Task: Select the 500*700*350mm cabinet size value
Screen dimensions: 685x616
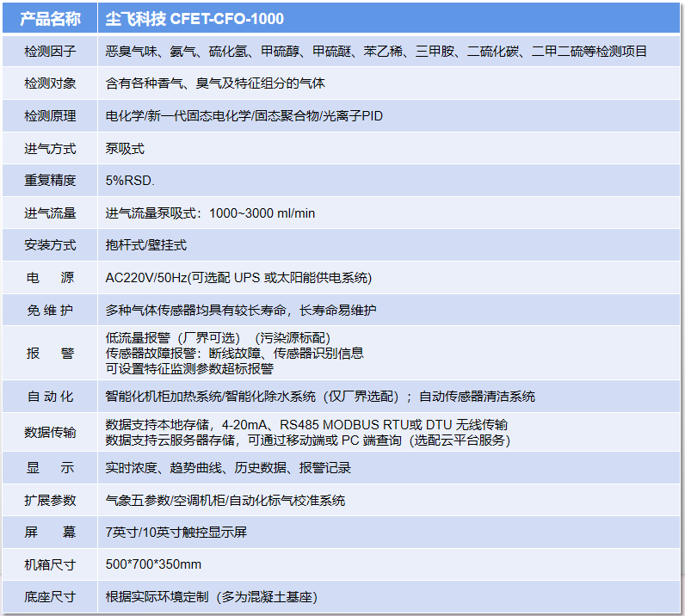Action: pos(153,564)
